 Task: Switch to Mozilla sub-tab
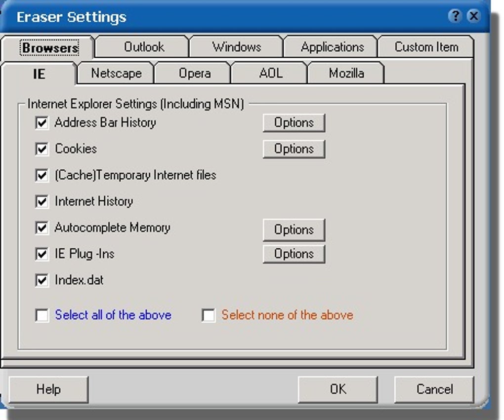346,73
